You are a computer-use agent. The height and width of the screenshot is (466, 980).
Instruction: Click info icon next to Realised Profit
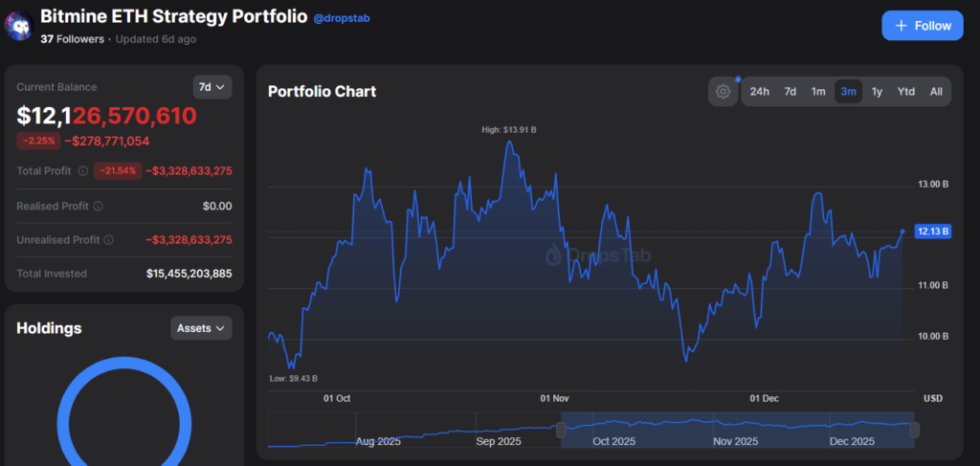coord(98,206)
